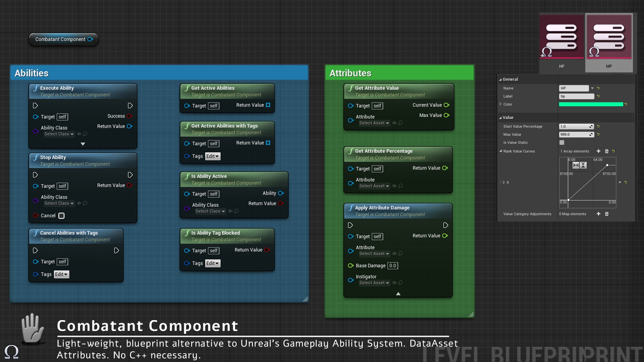Expand Rank Value Curves element 0

(504, 182)
